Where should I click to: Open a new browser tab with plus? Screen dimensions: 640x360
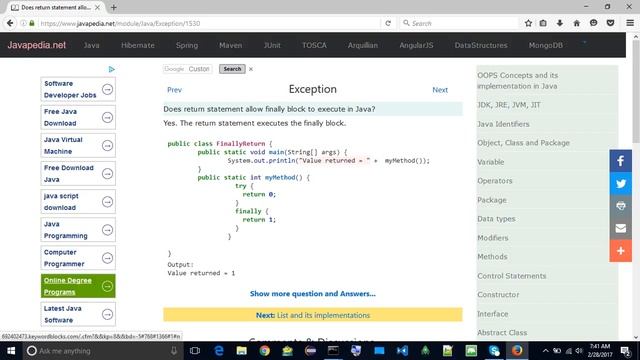tap(113, 7)
